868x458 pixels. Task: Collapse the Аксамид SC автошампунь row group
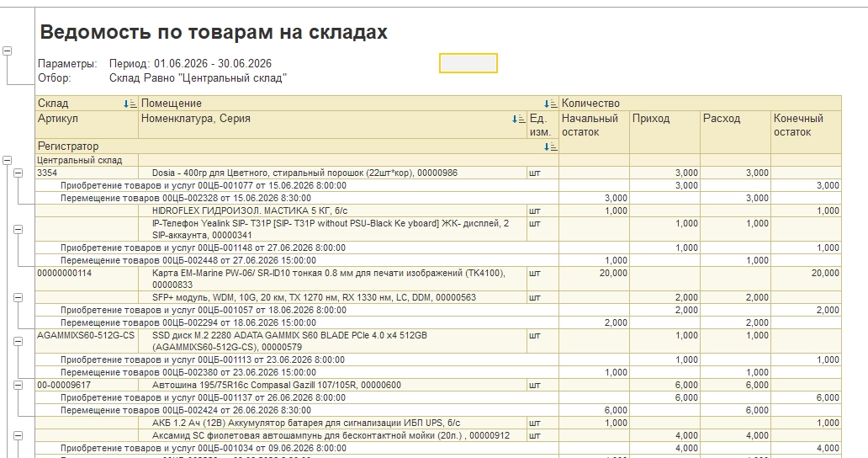pyautogui.click(x=19, y=436)
